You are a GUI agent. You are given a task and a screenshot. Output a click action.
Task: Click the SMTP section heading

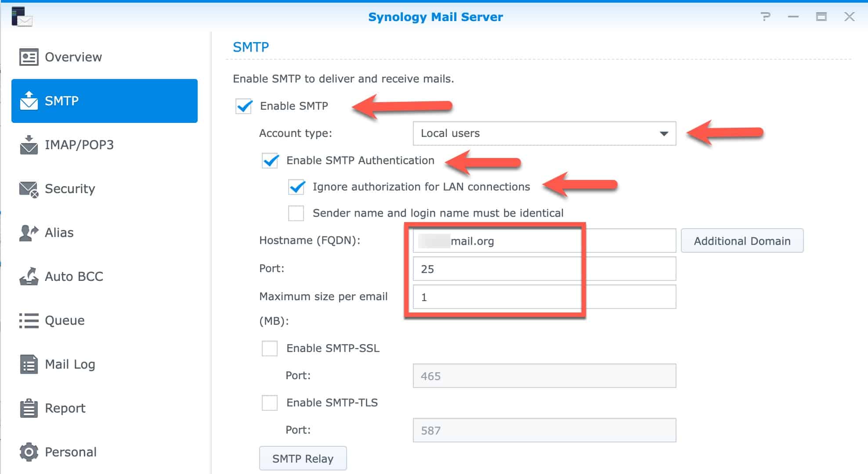[x=251, y=47]
